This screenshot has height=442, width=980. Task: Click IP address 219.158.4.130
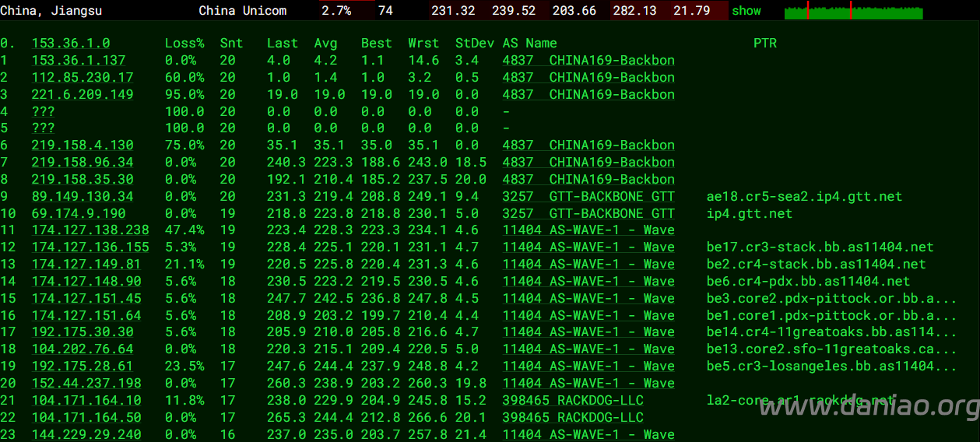pyautogui.click(x=83, y=145)
